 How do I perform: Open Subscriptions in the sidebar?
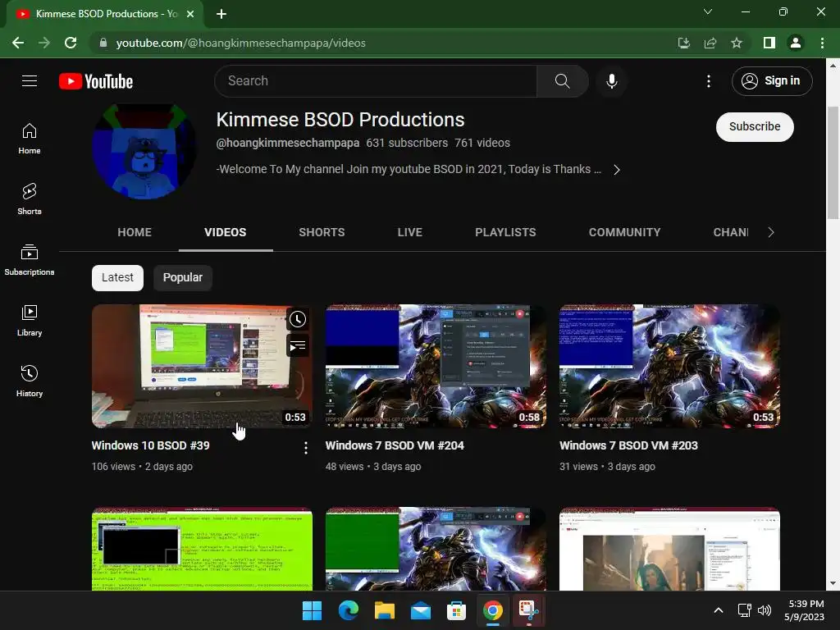pyautogui.click(x=30, y=260)
